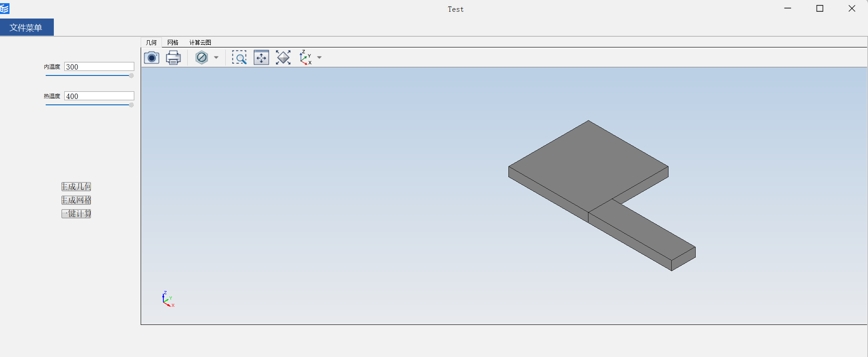868x357 pixels.
Task: Click the 生成网格 button
Action: tap(76, 200)
